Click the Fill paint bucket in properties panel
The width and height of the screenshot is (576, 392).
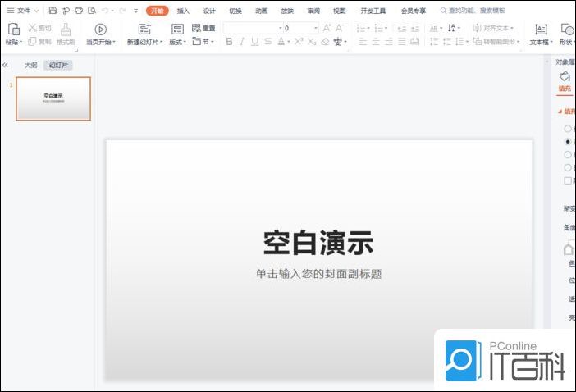tap(565, 77)
